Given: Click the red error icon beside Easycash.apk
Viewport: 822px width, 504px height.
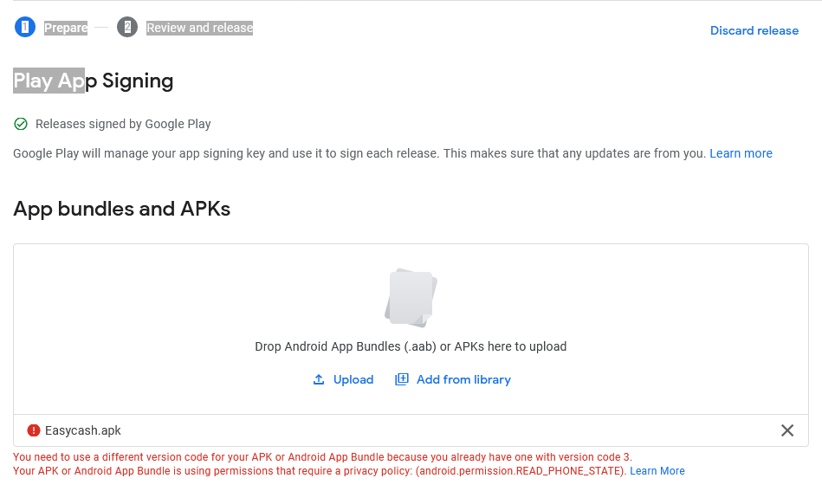Looking at the screenshot, I should point(33,430).
